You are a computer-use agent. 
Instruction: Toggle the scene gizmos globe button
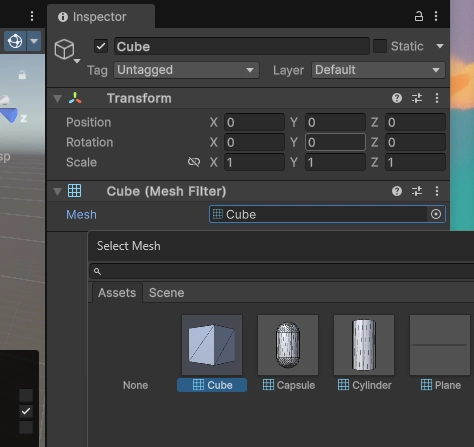[x=15, y=41]
